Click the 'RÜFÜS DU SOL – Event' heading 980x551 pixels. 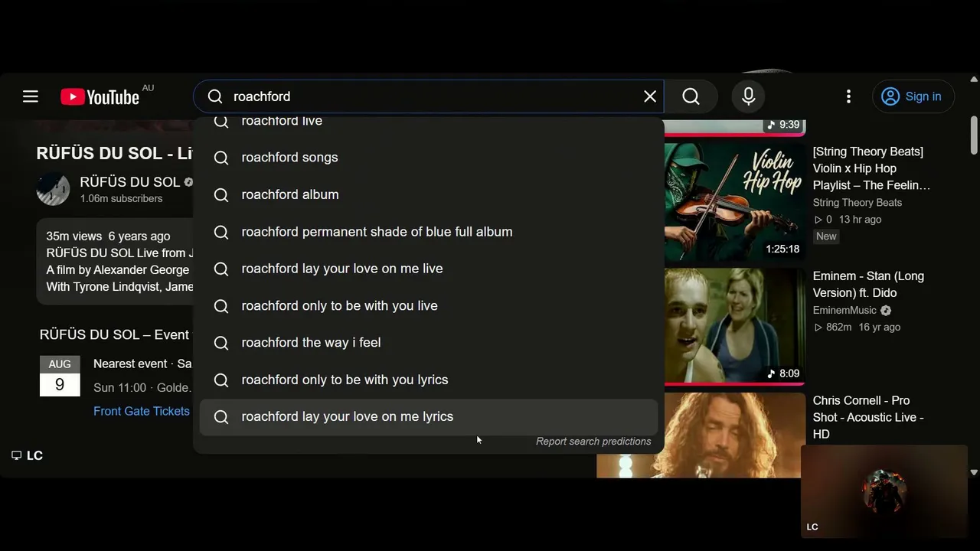click(115, 334)
